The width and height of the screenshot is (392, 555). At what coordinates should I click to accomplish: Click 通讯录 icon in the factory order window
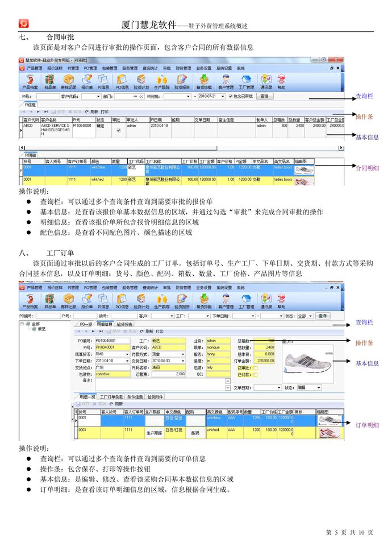(266, 300)
